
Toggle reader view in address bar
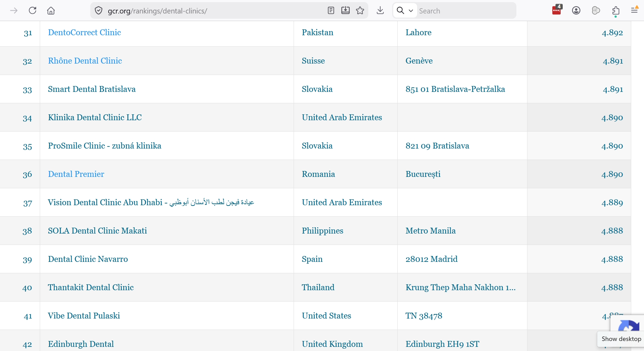[331, 11]
